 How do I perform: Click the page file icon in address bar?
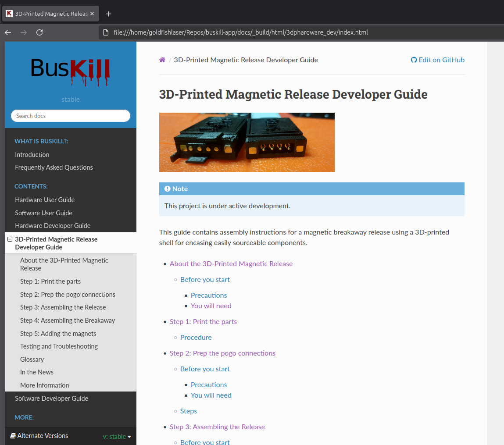tap(105, 32)
